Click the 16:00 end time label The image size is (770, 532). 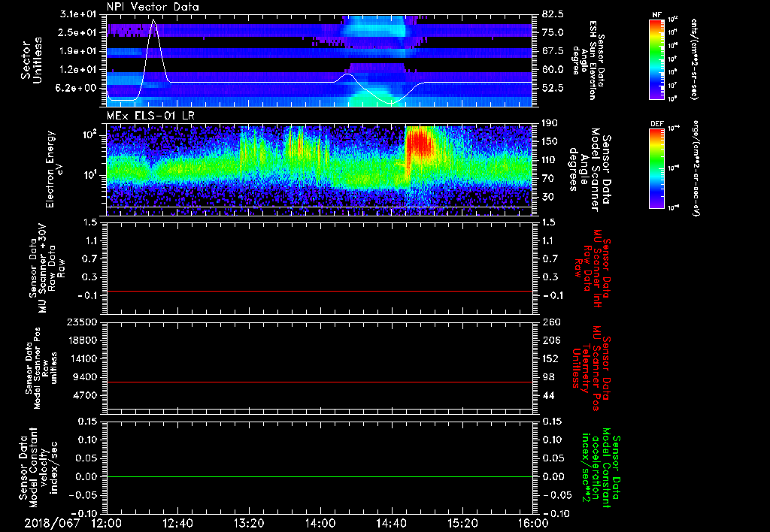[532, 523]
